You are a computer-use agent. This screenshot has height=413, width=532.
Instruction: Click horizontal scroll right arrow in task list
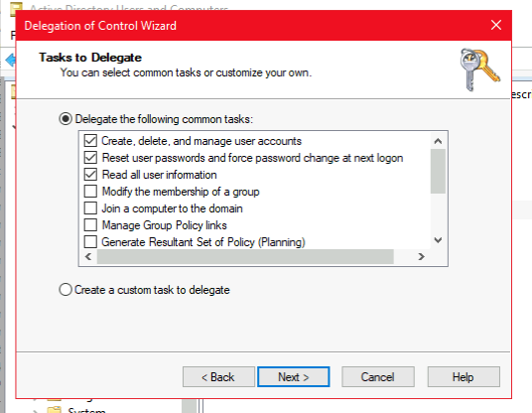coord(422,256)
